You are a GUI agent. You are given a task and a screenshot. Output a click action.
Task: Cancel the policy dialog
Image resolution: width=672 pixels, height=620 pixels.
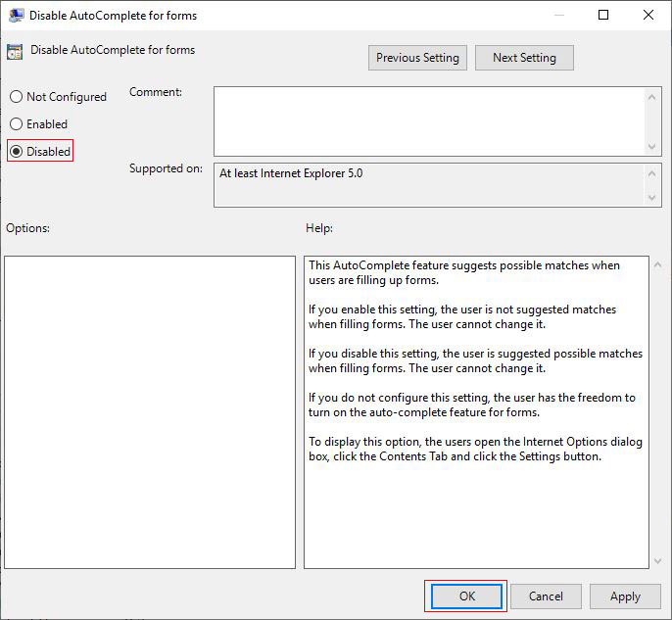pos(546,596)
